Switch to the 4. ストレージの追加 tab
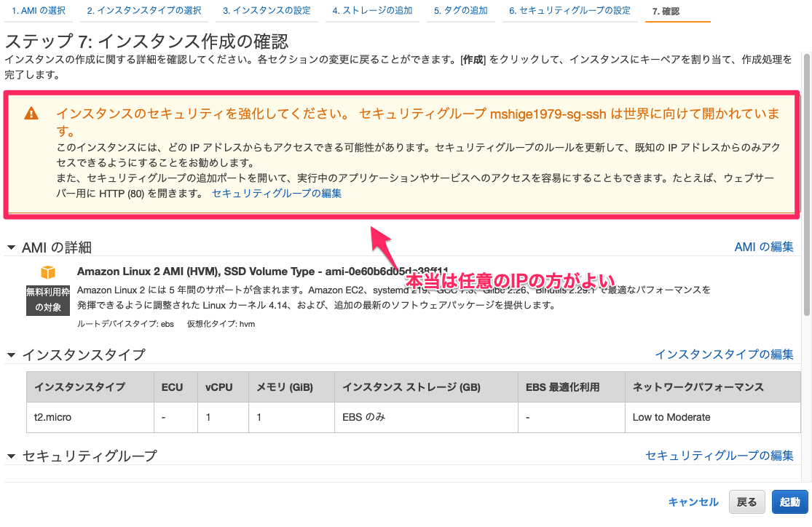Screen dimensions: 812x527 372,11
